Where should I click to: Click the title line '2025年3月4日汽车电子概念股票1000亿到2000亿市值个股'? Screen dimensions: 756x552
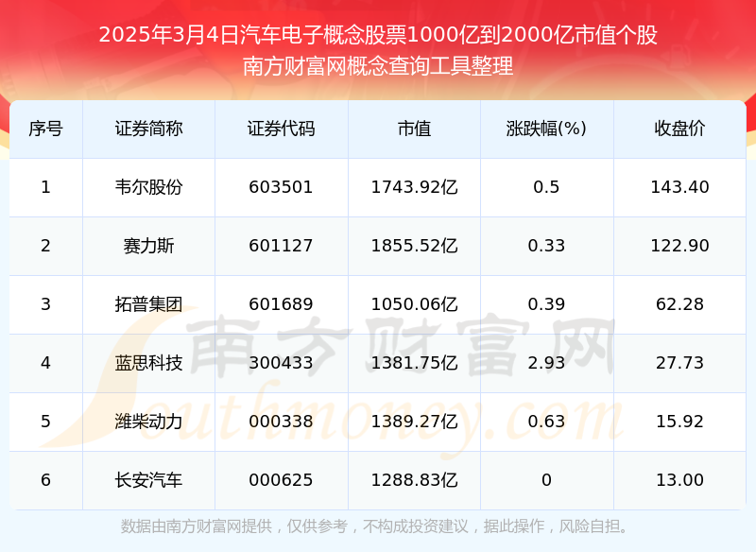[x=378, y=35]
